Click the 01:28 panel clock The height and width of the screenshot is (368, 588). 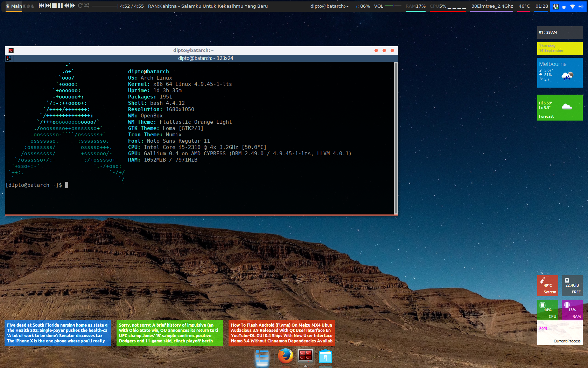[x=541, y=6]
